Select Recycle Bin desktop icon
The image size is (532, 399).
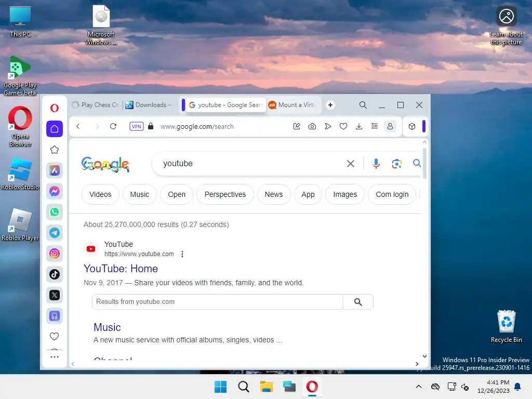pos(506,326)
